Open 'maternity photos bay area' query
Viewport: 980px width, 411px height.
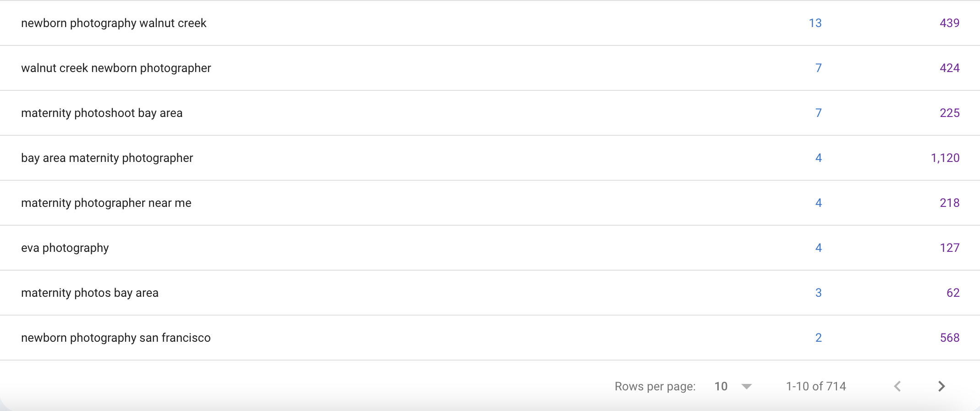[90, 293]
